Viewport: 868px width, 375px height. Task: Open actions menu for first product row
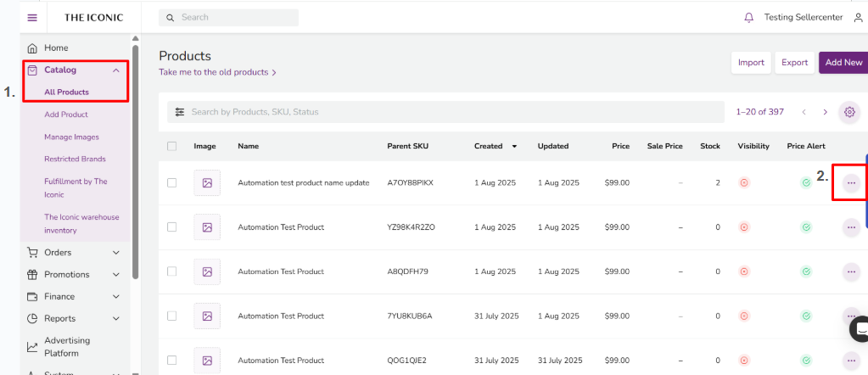click(x=851, y=183)
